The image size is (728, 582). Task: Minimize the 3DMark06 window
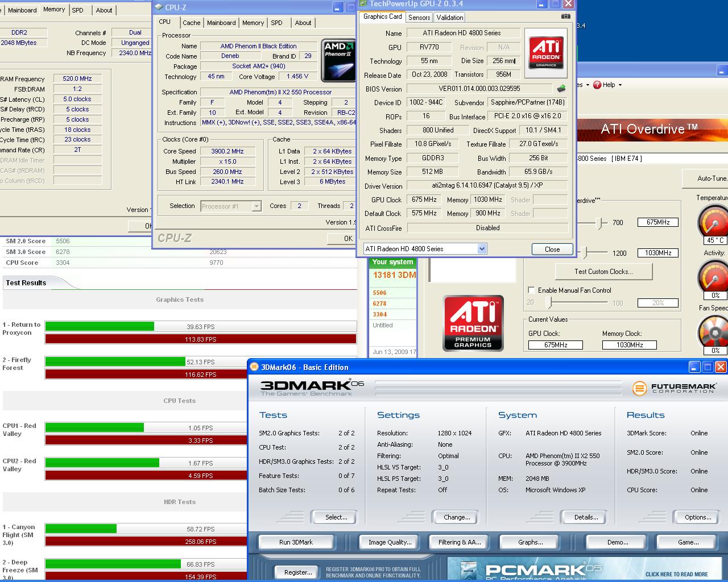click(694, 367)
